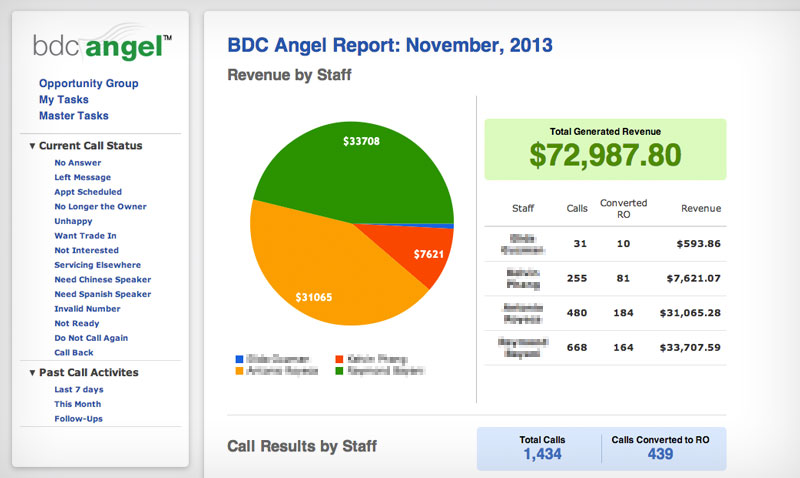Viewport: 800px width, 478px height.
Task: Click the bdc angel logo
Action: 101,46
